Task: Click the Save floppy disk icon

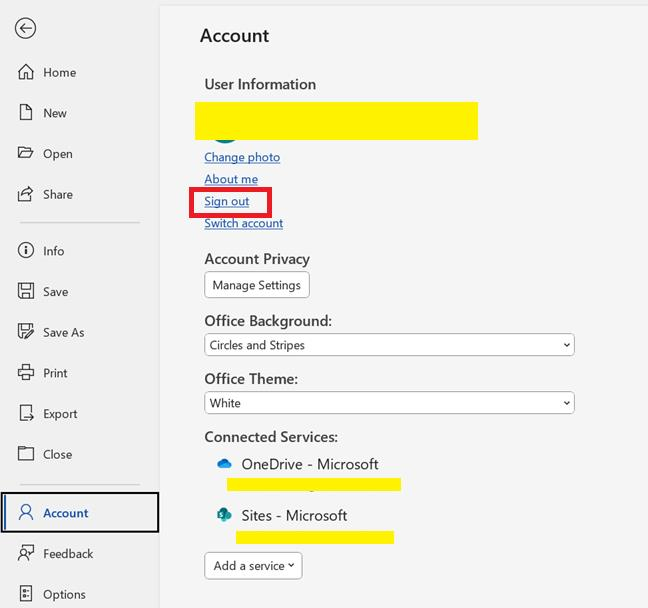Action: pyautogui.click(x=26, y=291)
